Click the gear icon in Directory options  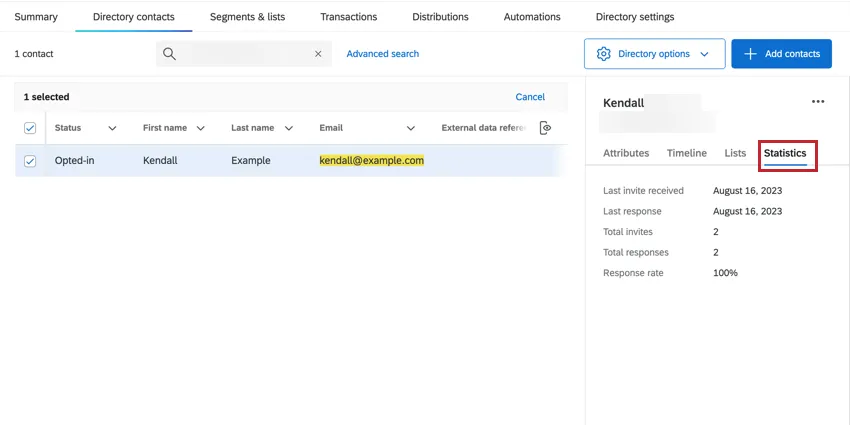coord(603,54)
